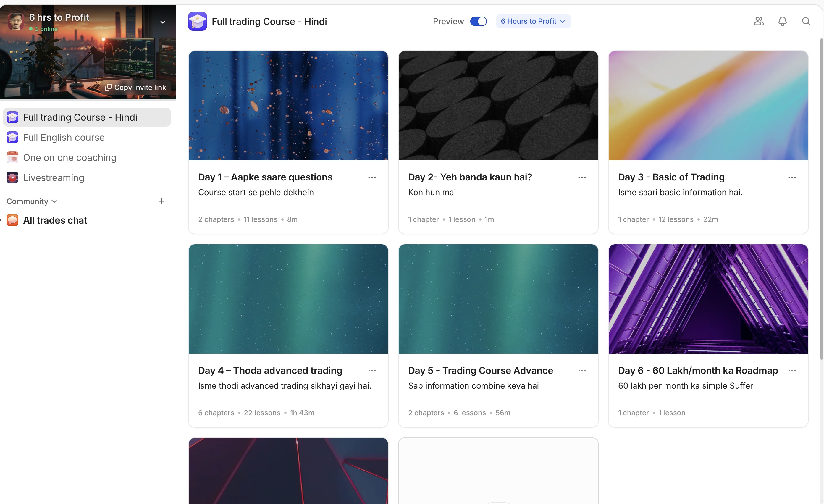Open Day 2- Yeh banda kaun hai? title
Viewport: 824px width, 504px height.
pos(470,177)
